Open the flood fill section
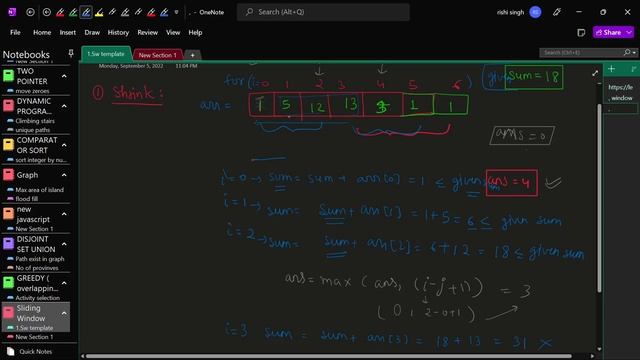 26,199
